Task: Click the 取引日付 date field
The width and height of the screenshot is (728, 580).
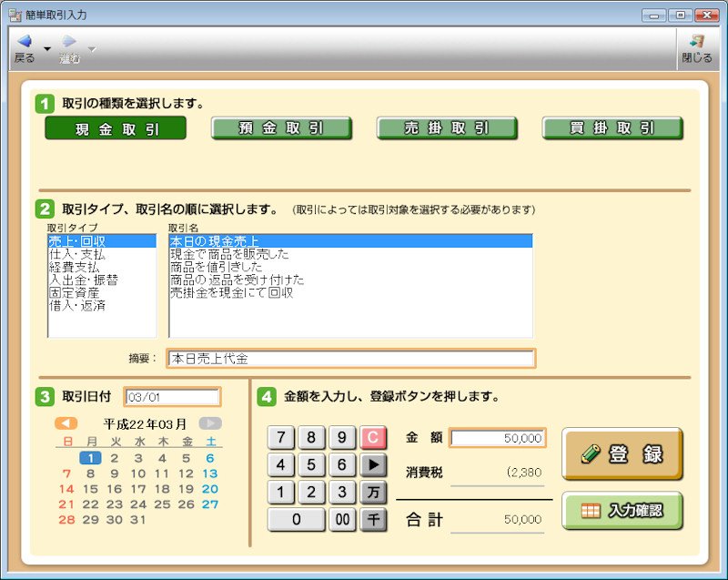Action: click(x=172, y=397)
